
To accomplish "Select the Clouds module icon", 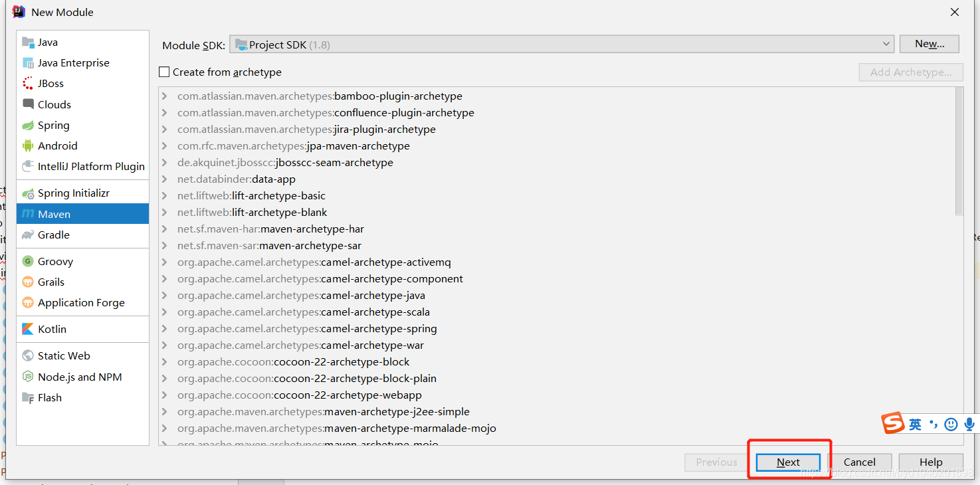I will [x=28, y=104].
